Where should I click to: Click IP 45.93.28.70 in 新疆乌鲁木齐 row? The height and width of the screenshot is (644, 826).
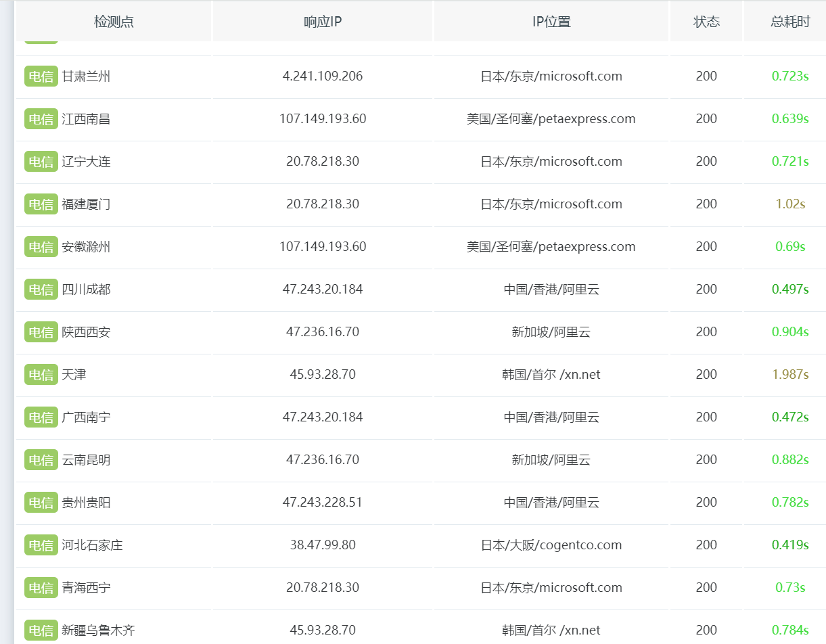(x=323, y=630)
